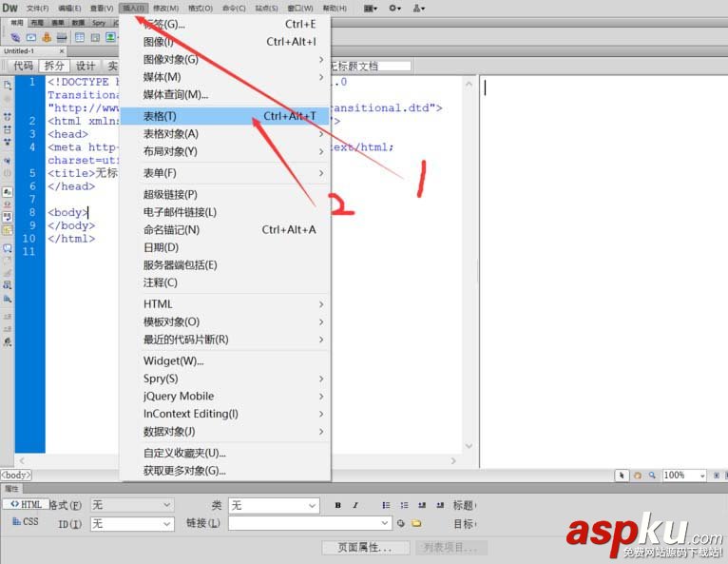Expand the 表单(F) submenu
The image size is (728, 564).
pyautogui.click(x=224, y=173)
